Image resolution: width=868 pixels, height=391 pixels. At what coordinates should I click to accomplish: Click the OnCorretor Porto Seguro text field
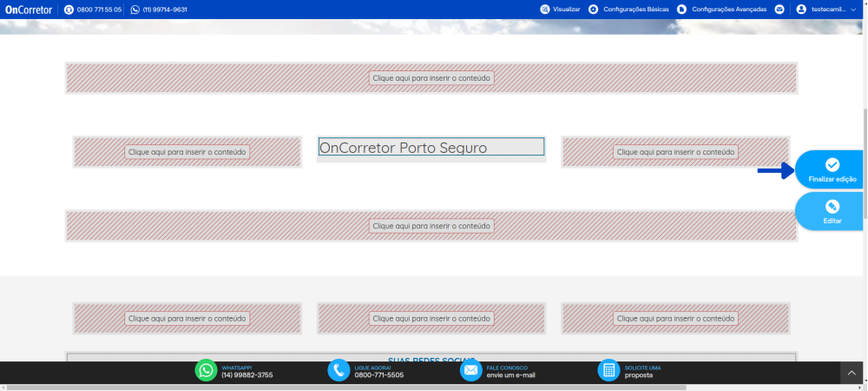[x=431, y=147]
